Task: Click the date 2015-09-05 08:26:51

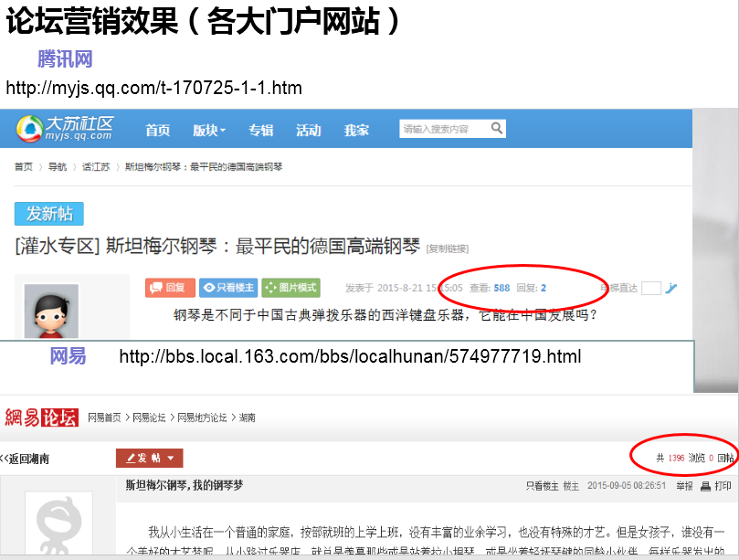Action: coord(627,486)
